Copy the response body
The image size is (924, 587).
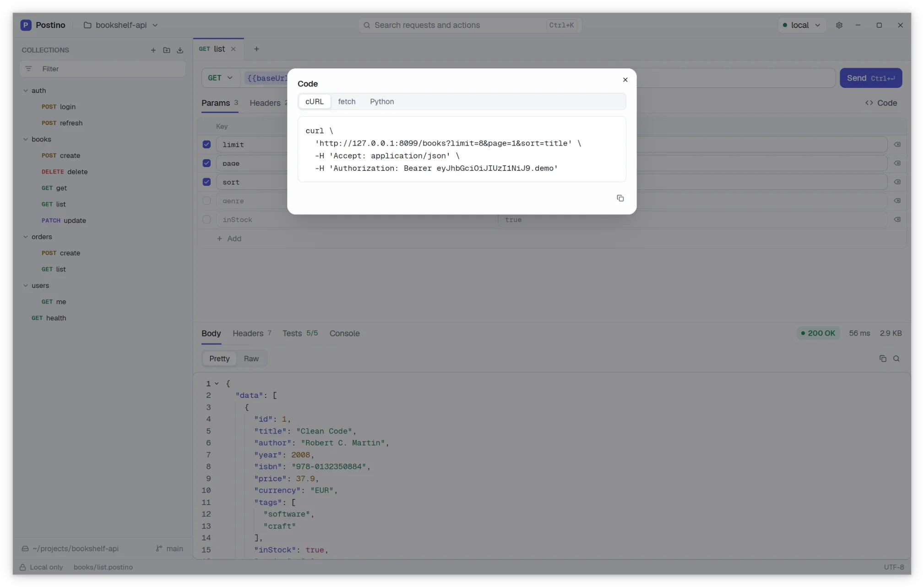(x=883, y=359)
